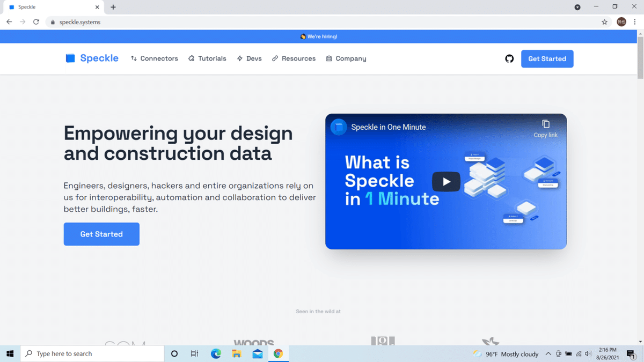644x362 pixels.
Task: Open the Mail app from the taskbar
Action: click(258, 353)
